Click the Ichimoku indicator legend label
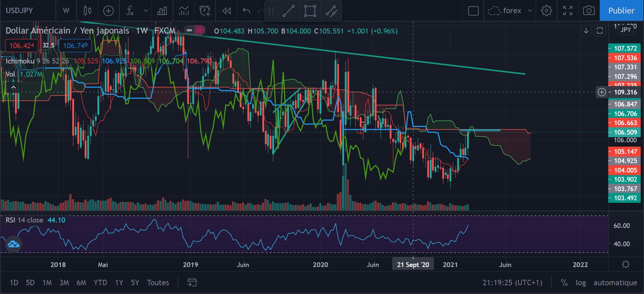Screen dimensions: 644x294 (x=20, y=61)
